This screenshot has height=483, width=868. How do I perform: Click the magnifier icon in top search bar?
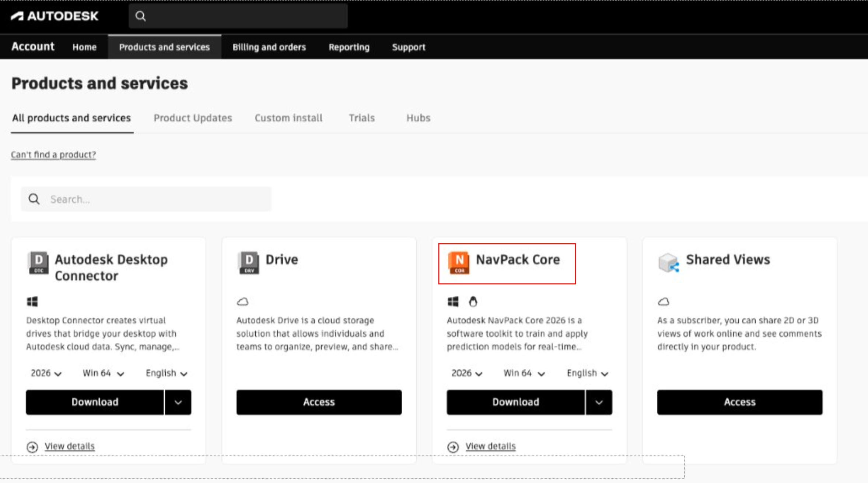tap(140, 16)
